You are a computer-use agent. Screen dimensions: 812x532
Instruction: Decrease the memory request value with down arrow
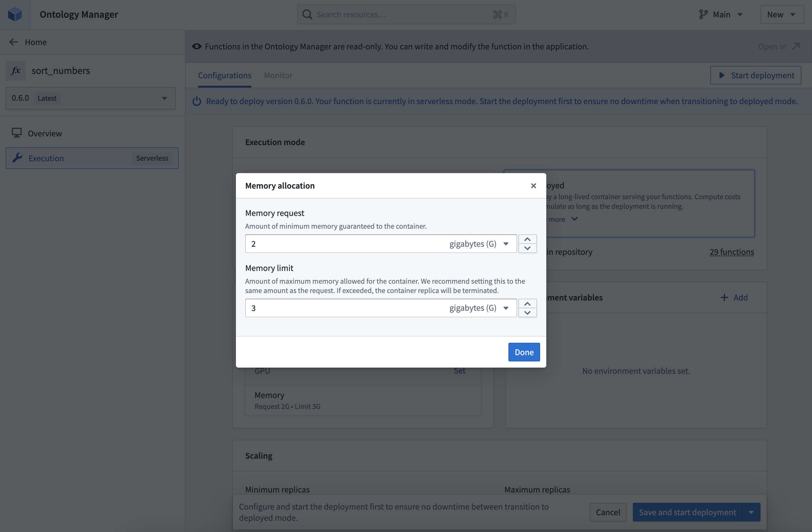coord(527,248)
